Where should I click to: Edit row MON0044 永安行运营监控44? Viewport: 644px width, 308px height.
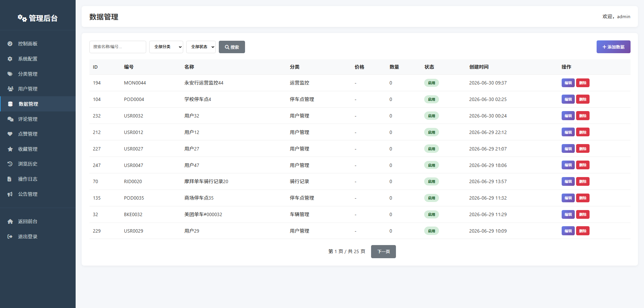pos(568,83)
